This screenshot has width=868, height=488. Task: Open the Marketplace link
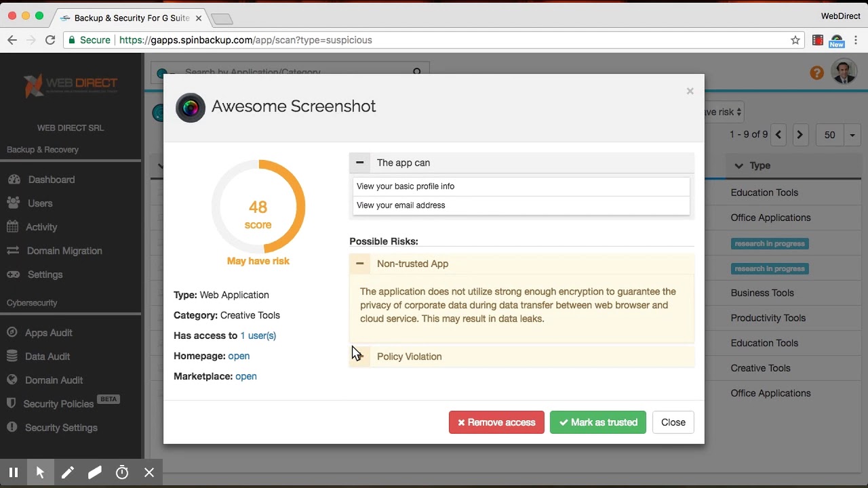tap(246, 376)
